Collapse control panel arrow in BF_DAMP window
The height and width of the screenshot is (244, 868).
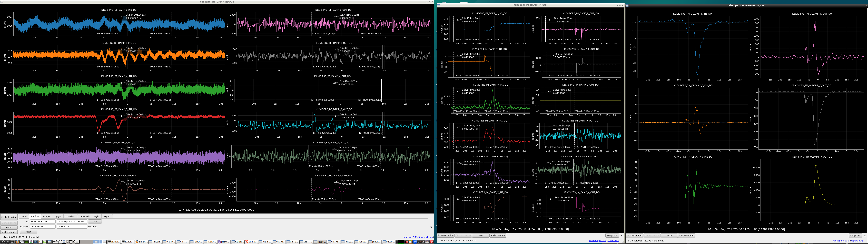431,227
